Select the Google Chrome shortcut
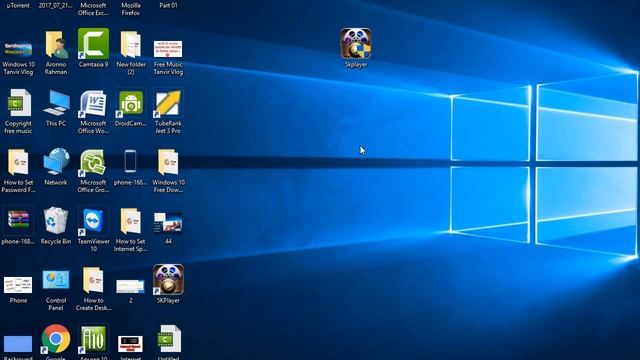This screenshot has width=640, height=360. [x=56, y=339]
